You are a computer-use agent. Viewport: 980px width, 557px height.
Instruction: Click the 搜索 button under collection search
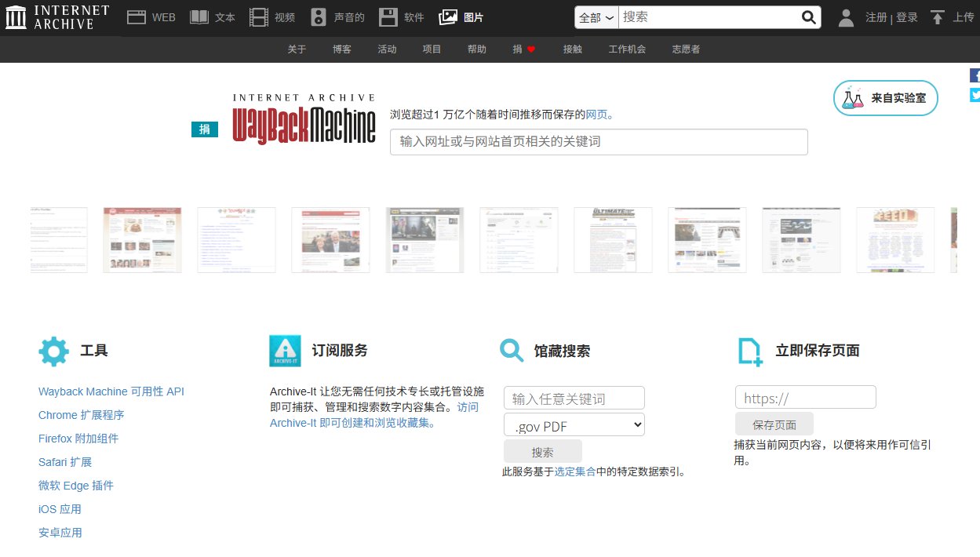[543, 452]
